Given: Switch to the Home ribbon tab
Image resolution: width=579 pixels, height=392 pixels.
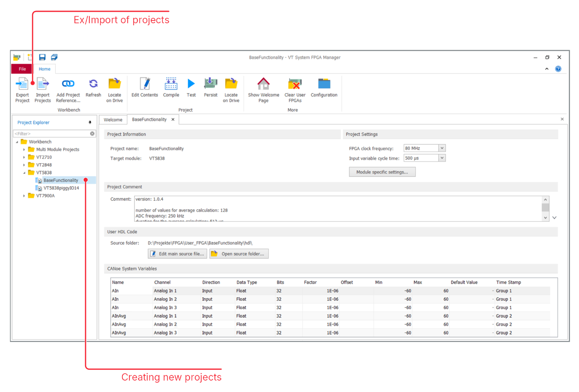Looking at the screenshot, I should [44, 69].
